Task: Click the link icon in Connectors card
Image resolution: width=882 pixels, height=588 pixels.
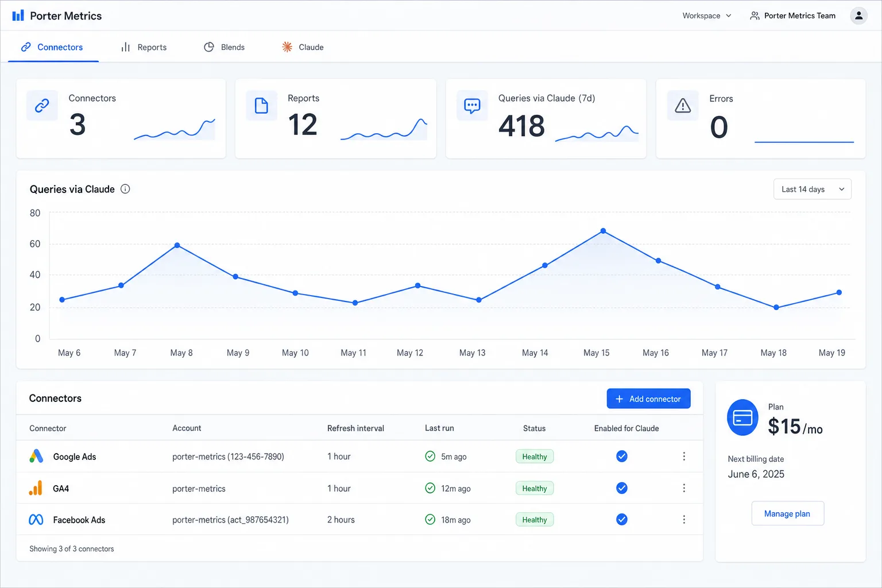Action: pyautogui.click(x=42, y=106)
